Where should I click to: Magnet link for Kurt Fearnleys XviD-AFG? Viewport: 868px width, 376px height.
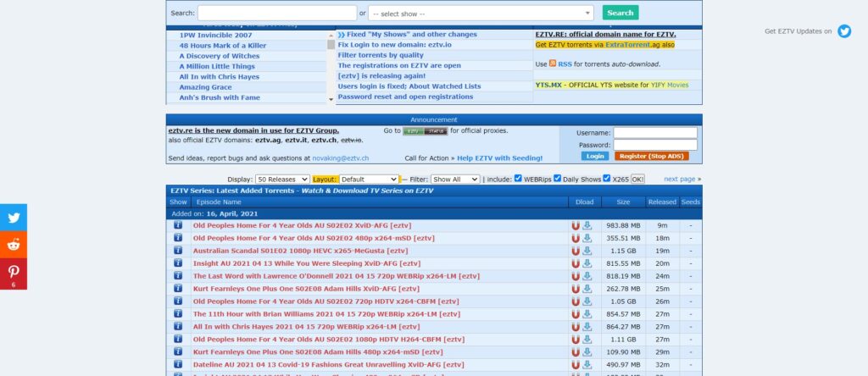576,289
